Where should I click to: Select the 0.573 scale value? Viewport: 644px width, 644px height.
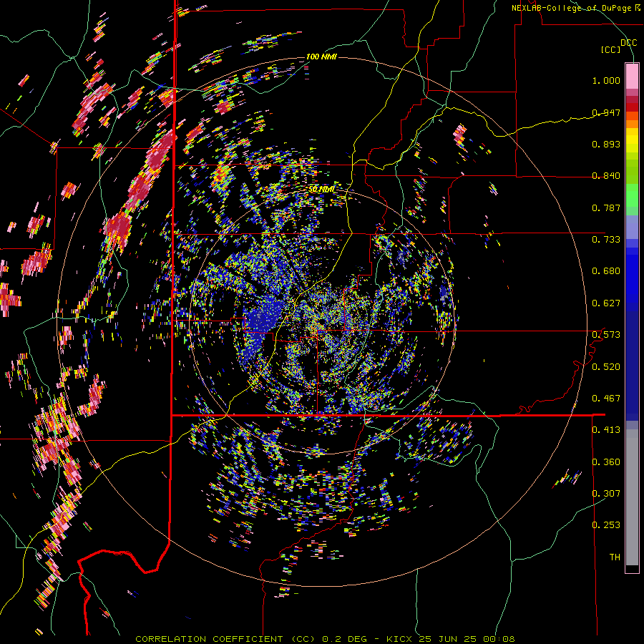[x=606, y=334]
